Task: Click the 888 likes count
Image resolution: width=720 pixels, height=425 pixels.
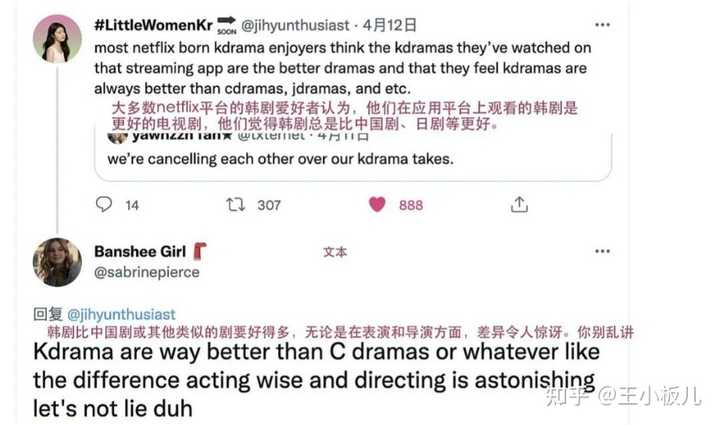Action: click(410, 205)
